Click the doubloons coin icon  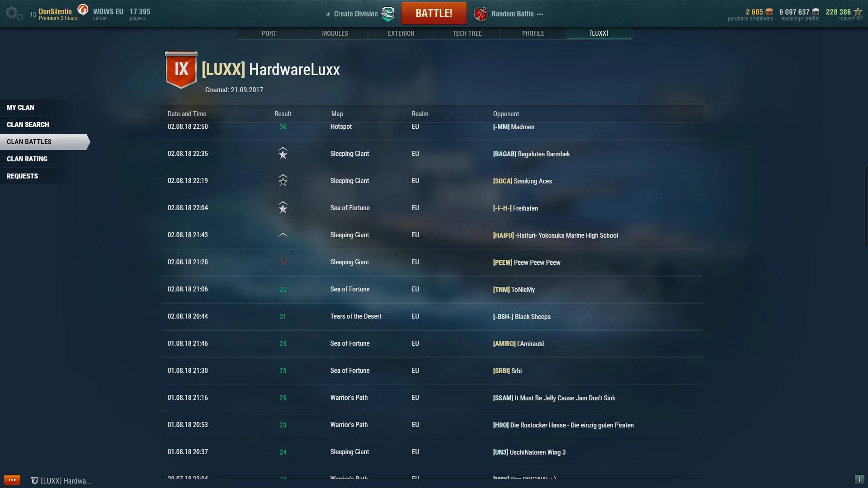pyautogui.click(x=769, y=12)
